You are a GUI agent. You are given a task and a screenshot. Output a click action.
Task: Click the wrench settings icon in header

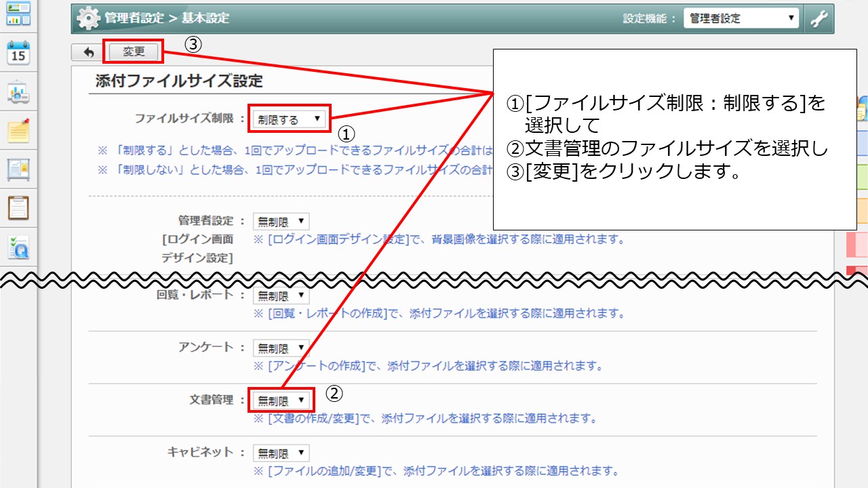819,19
